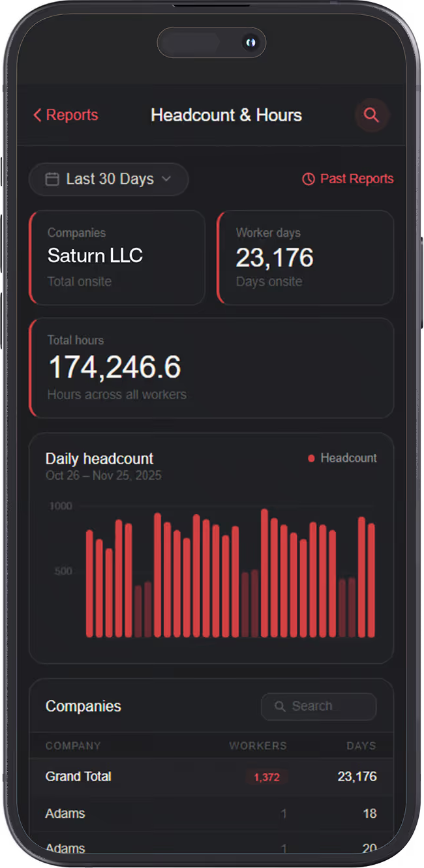The image size is (424, 868).
Task: Click the 1,372 workers badge
Action: coord(267,777)
